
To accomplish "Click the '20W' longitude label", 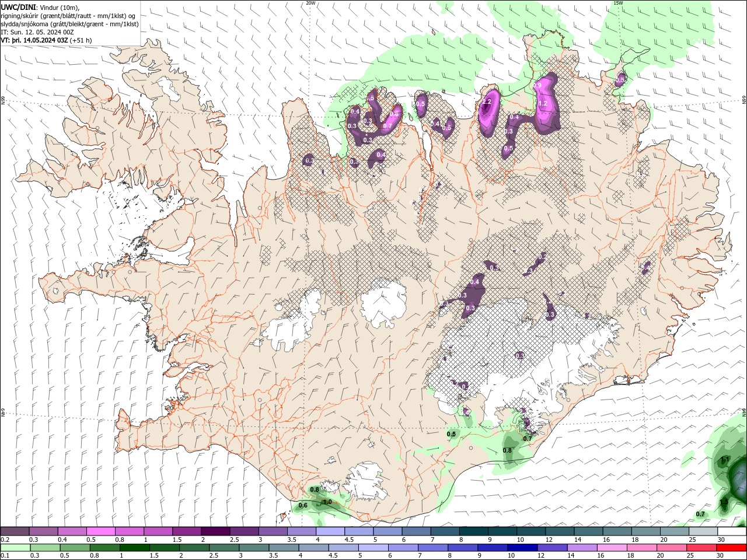I will click(x=311, y=3).
